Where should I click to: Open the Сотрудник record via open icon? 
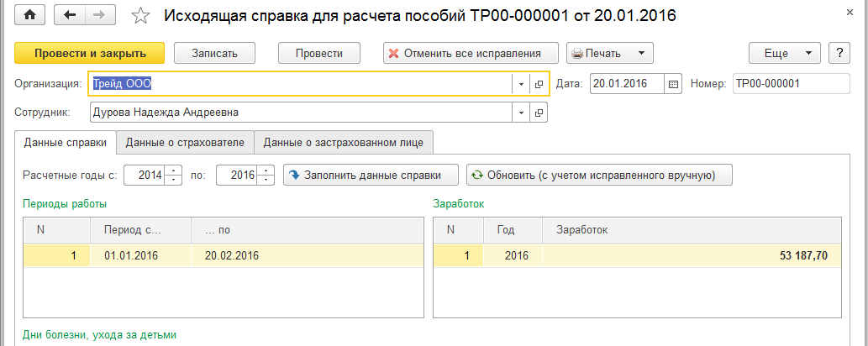[539, 113]
